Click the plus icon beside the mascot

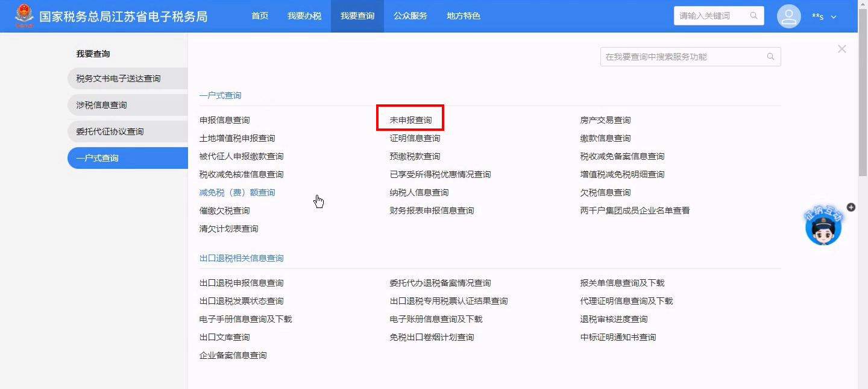pos(851,207)
